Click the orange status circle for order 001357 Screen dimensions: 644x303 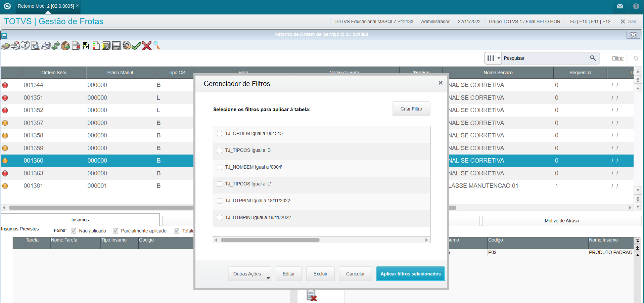coord(5,123)
